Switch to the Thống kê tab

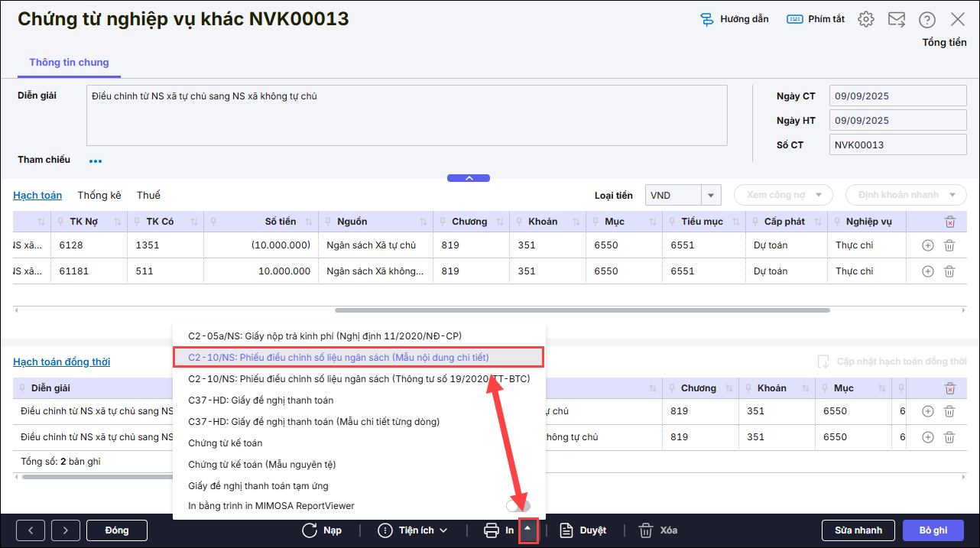pyautogui.click(x=99, y=196)
